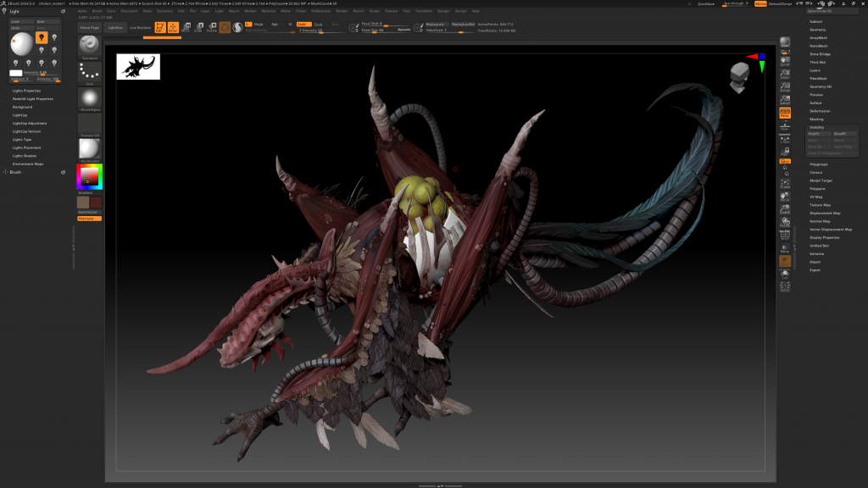The width and height of the screenshot is (868, 488).
Task: Expand the Polygroups section
Action: pos(819,164)
